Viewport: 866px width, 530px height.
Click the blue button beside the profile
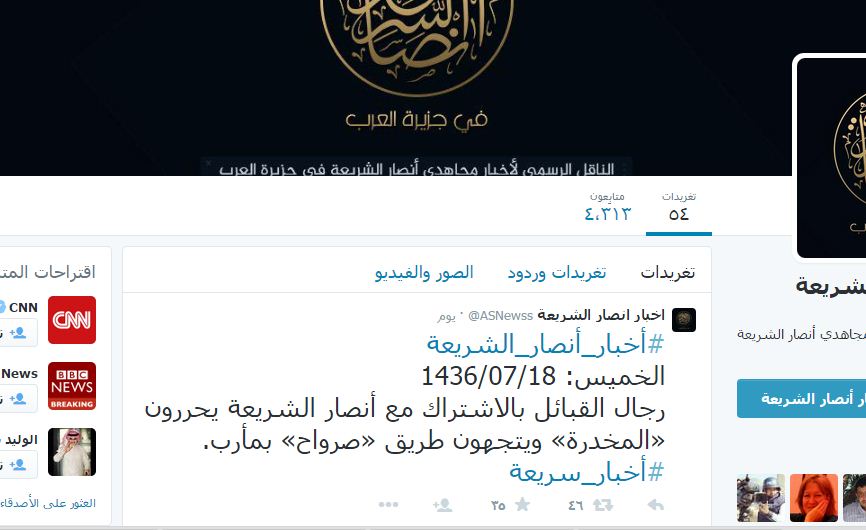pyautogui.click(x=801, y=398)
